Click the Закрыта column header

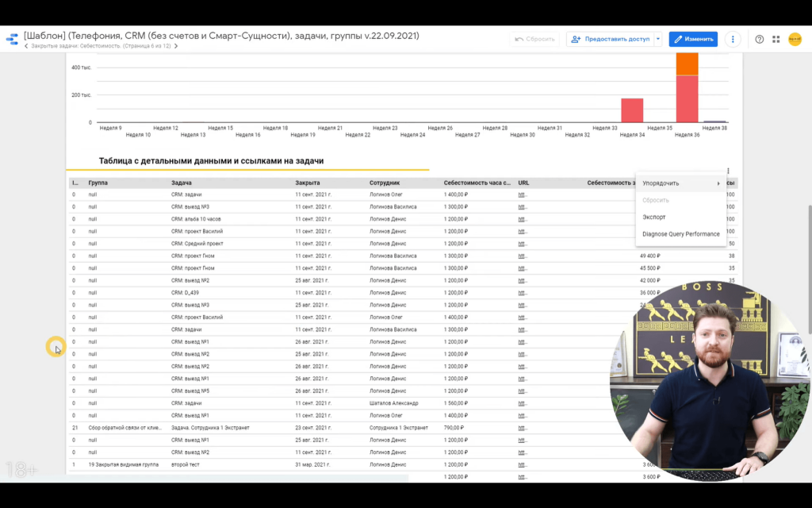pos(308,183)
